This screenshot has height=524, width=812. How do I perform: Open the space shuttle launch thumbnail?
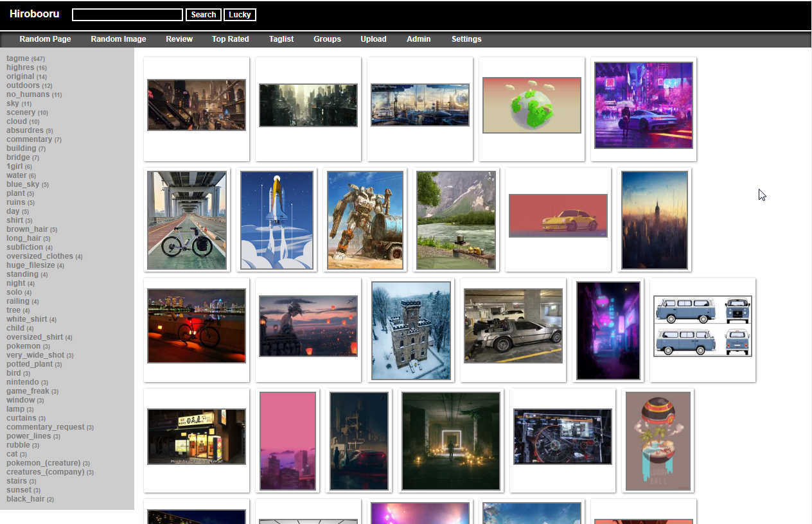click(277, 220)
